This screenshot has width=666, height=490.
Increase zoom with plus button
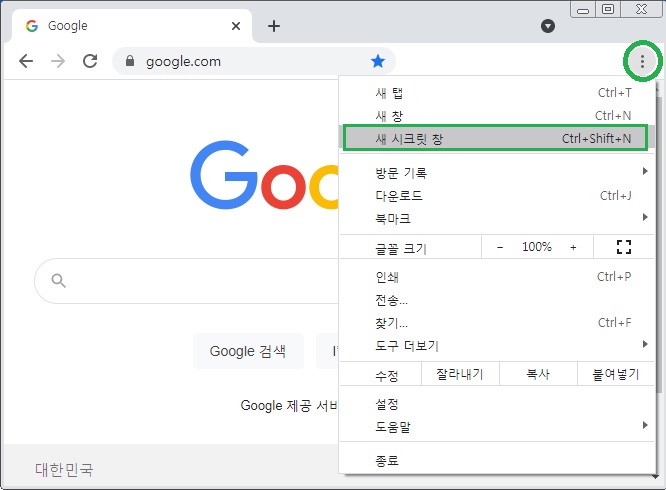573,247
